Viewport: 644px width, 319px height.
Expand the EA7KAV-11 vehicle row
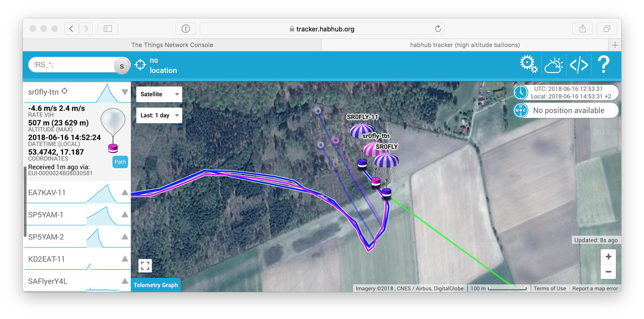[x=76, y=192]
